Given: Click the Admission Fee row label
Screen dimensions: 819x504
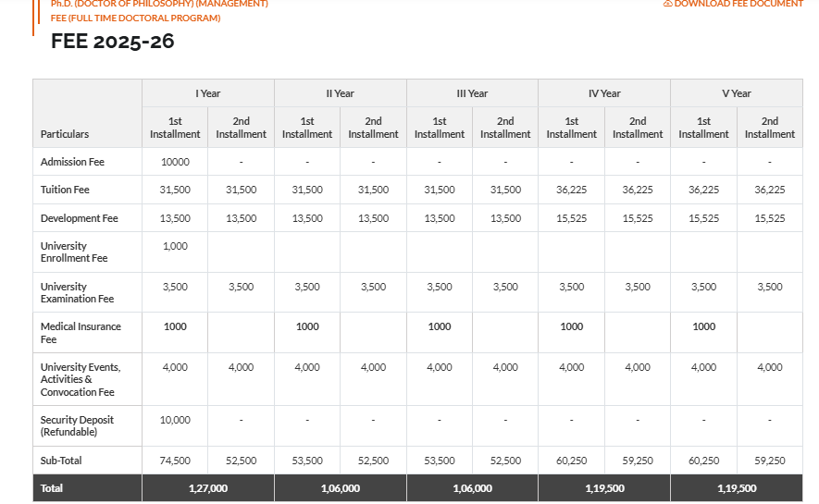Looking at the screenshot, I should [72, 162].
